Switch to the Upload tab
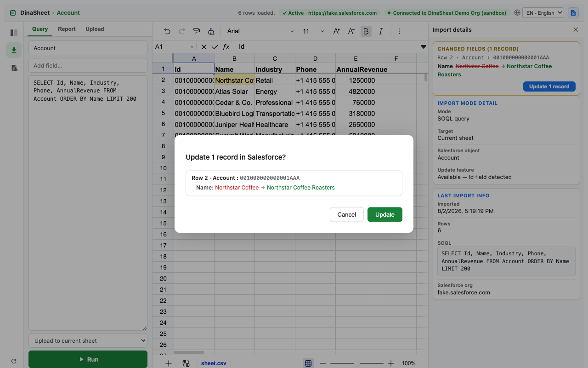 point(95,29)
